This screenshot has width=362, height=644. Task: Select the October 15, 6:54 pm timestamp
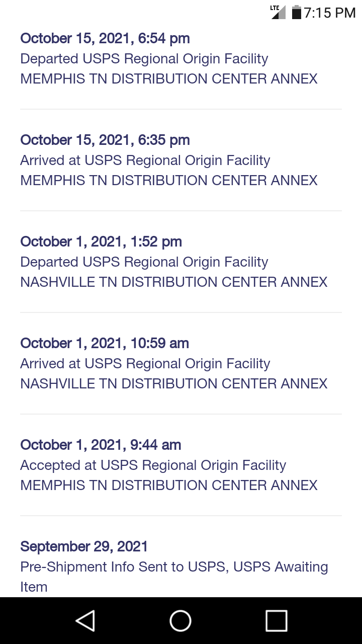(105, 38)
